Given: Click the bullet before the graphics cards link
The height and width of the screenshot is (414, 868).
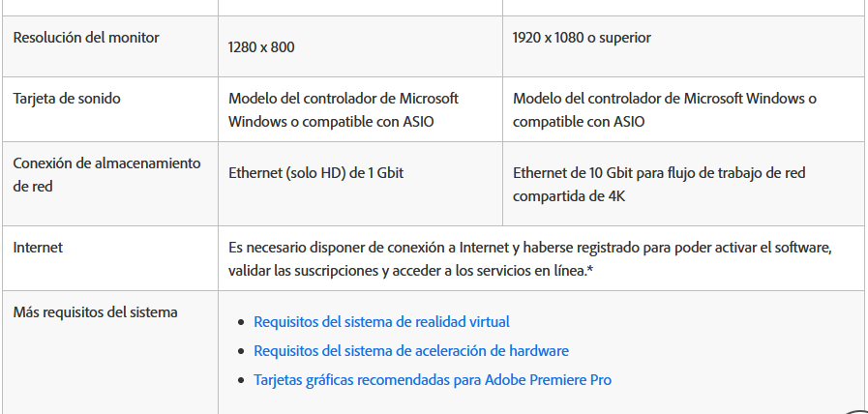Looking at the screenshot, I should coord(242,380).
